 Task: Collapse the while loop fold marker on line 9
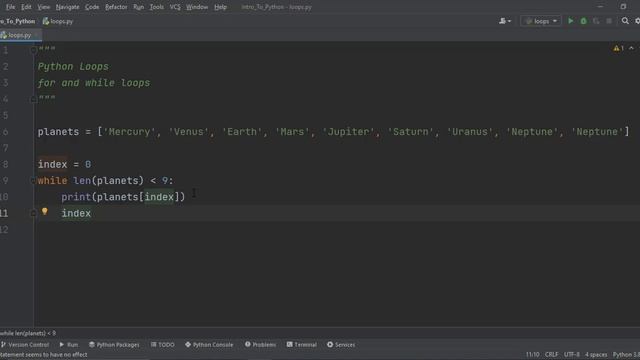[34, 180]
